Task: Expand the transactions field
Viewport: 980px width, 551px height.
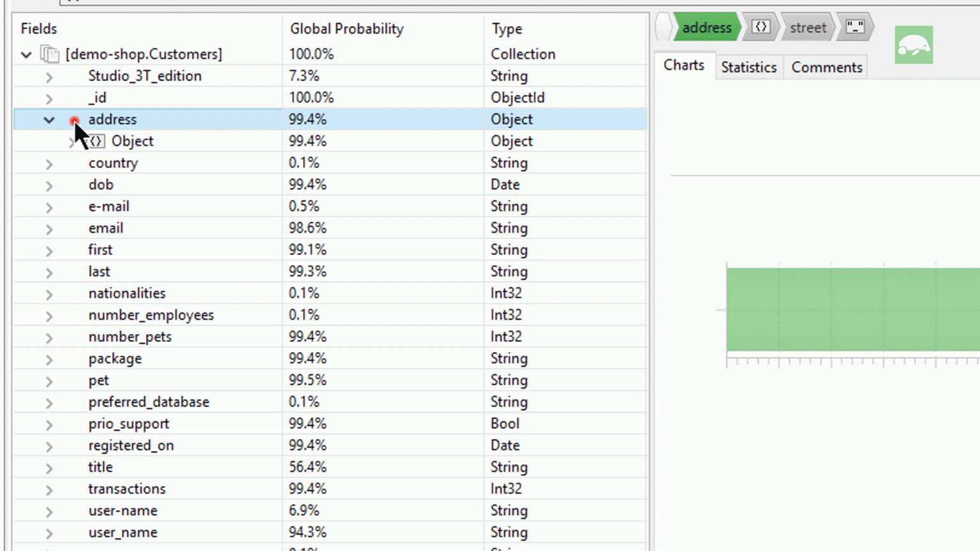Action: click(49, 490)
